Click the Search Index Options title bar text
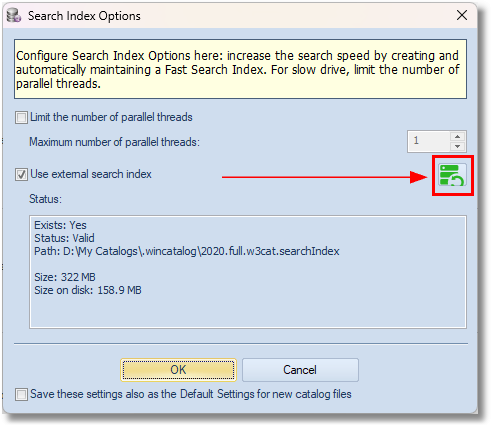Image resolution: width=492 pixels, height=428 pixels. (84, 16)
